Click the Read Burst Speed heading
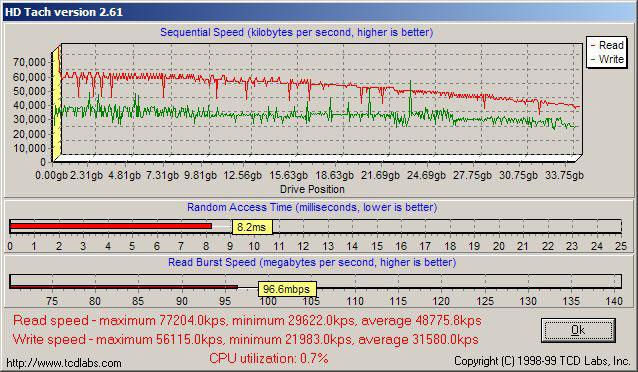Screen dimensions: 638x372 pos(312,262)
